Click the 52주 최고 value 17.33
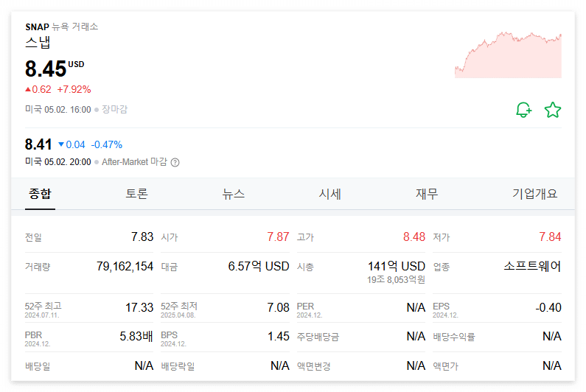The width and height of the screenshot is (586, 392). [x=139, y=307]
